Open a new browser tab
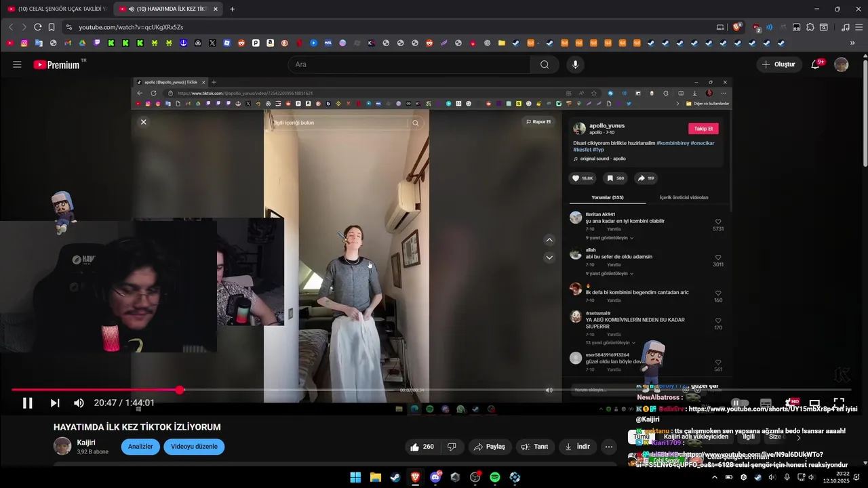The width and height of the screenshot is (868, 488). (x=233, y=9)
